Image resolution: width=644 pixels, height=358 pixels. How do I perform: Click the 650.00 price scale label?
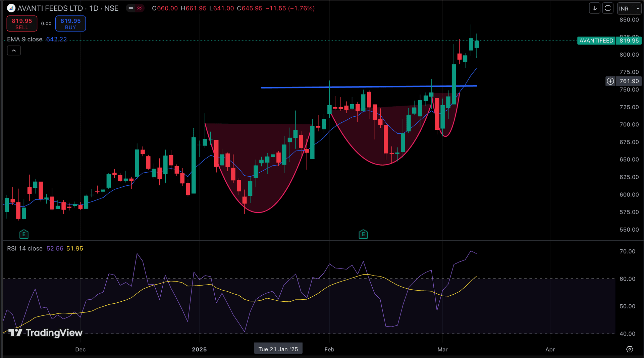click(629, 160)
